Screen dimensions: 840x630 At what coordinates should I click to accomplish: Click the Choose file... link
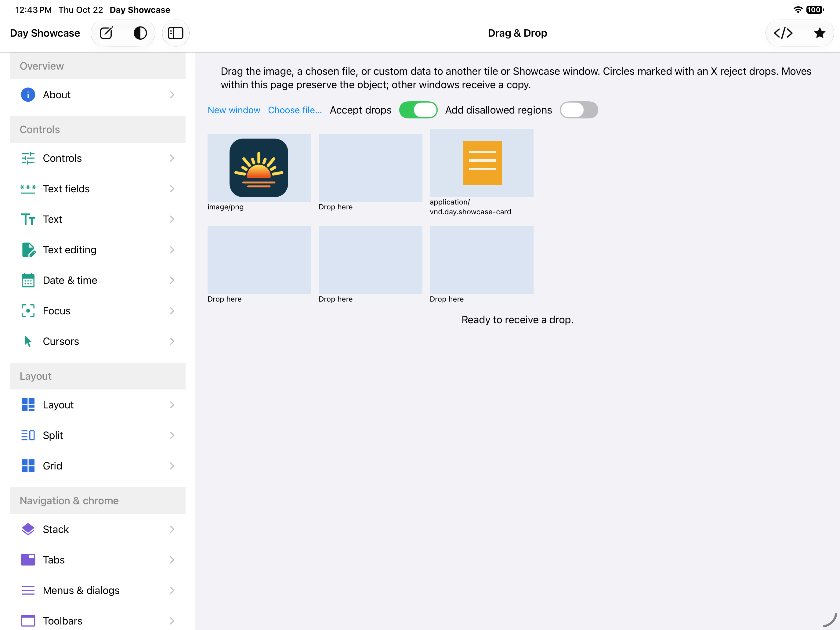pos(295,110)
